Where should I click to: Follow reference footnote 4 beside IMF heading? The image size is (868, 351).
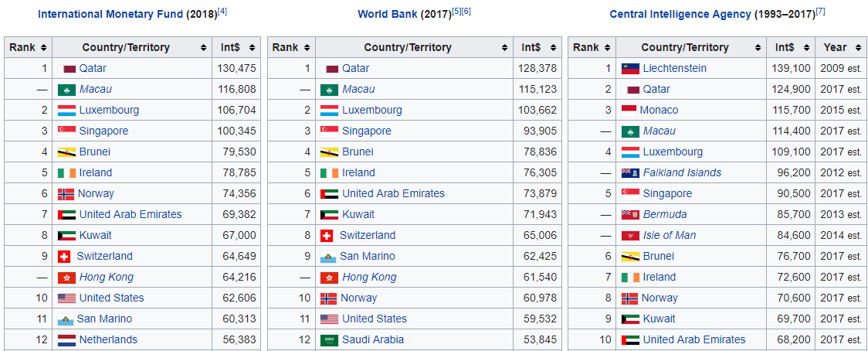pos(222,11)
